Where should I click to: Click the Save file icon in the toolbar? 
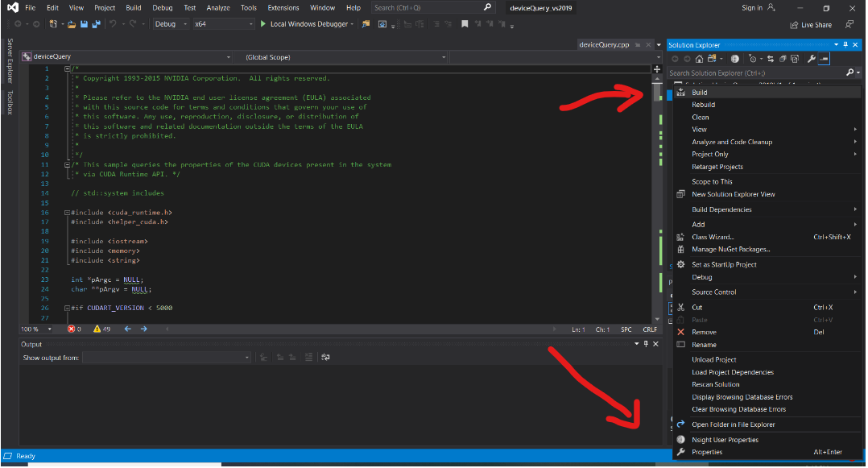click(84, 24)
